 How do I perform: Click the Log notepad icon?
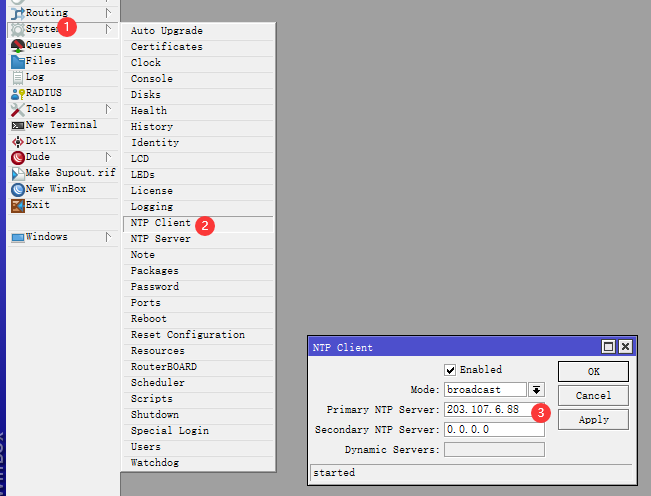pos(18,77)
